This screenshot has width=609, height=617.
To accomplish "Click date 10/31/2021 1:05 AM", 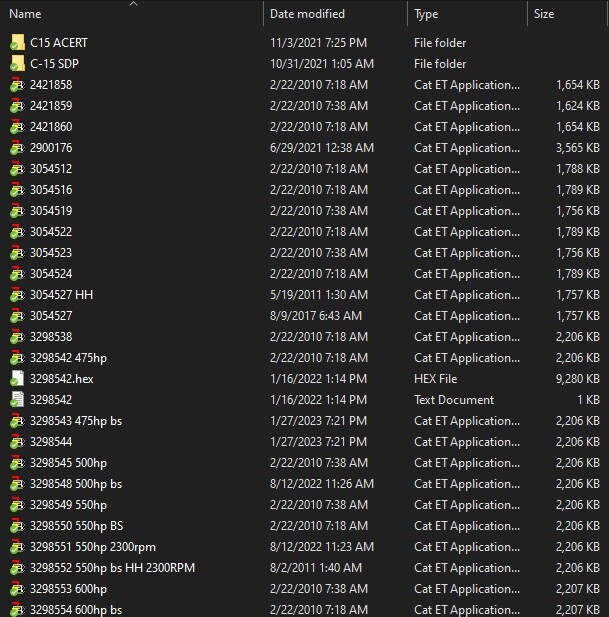I will [322, 64].
